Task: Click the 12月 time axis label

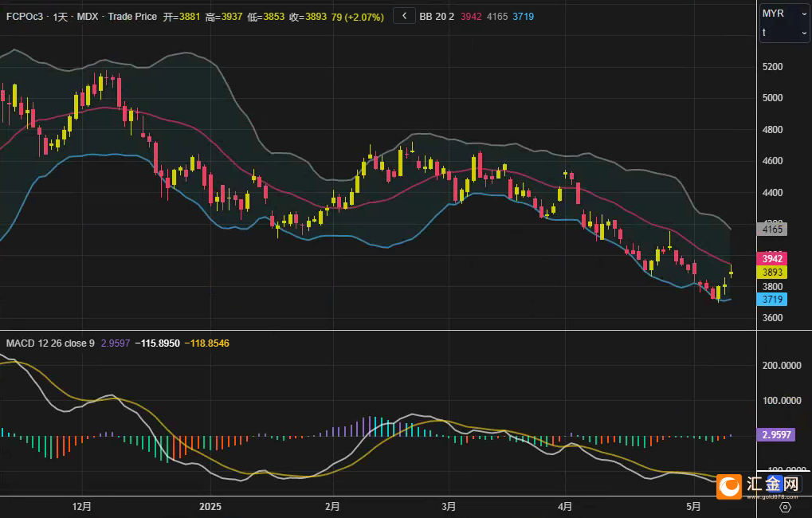Action: click(x=82, y=506)
